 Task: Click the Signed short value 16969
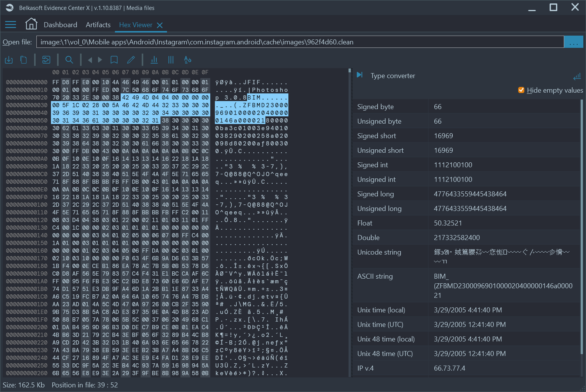[x=443, y=136]
